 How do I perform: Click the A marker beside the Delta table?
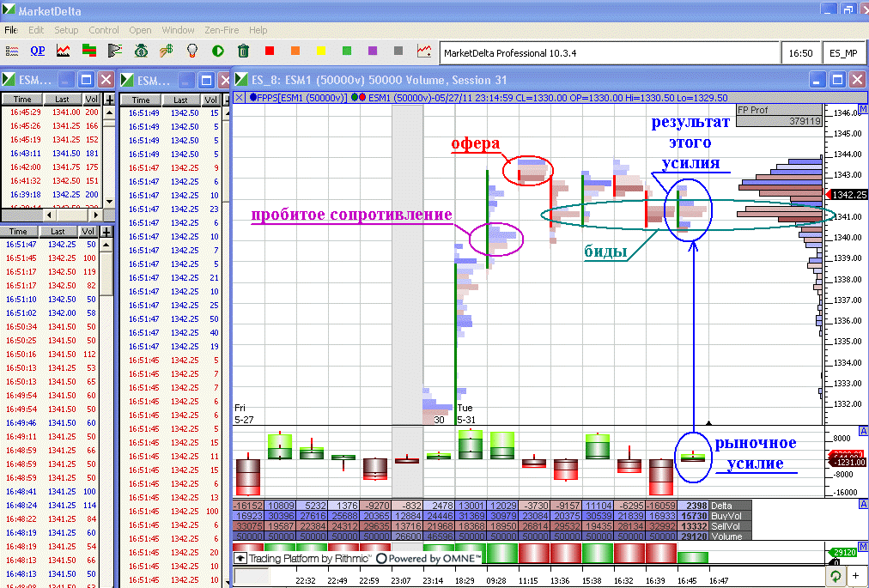pos(863,504)
